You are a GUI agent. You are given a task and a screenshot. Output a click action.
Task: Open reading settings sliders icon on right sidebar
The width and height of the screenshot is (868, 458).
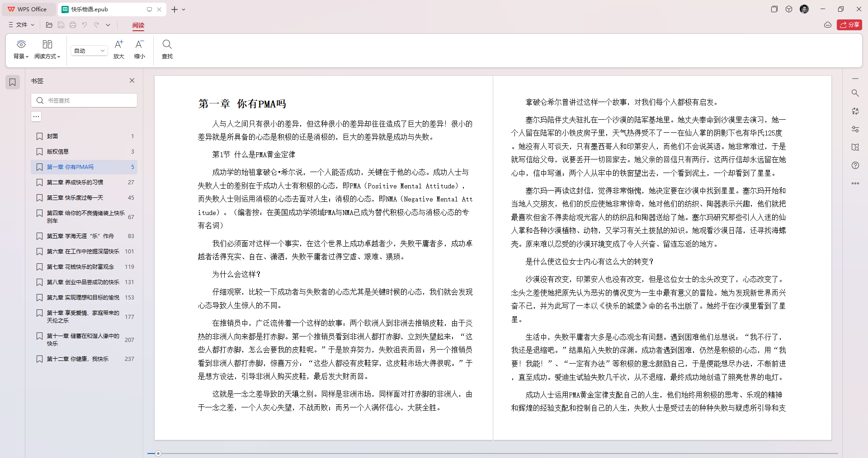(x=855, y=129)
